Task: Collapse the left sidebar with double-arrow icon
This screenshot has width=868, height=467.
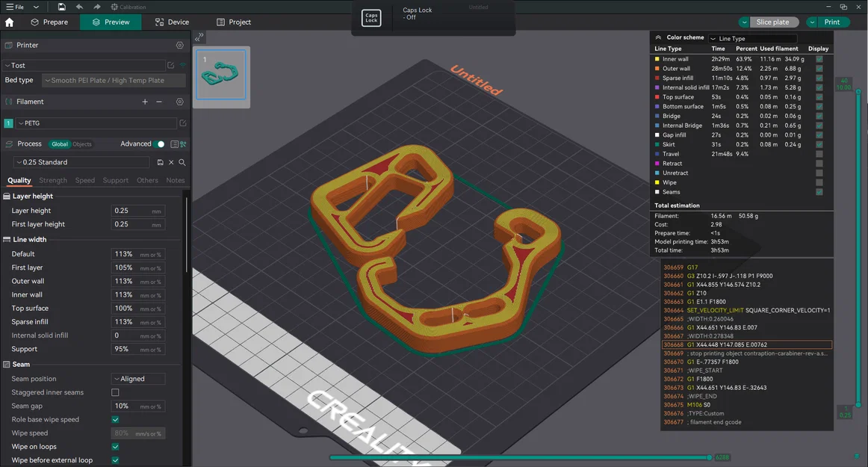Action: [x=199, y=37]
